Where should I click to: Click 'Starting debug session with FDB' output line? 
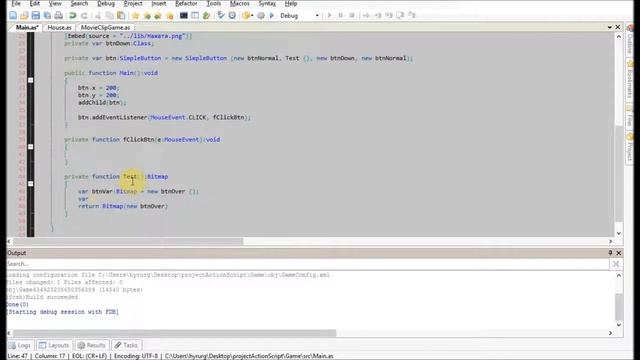pyautogui.click(x=62, y=312)
